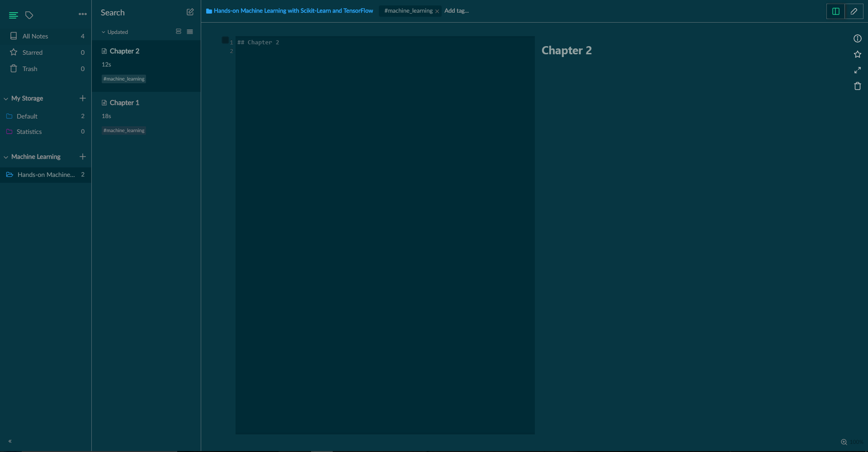Add a folder to Machine Learning storage

83,157
